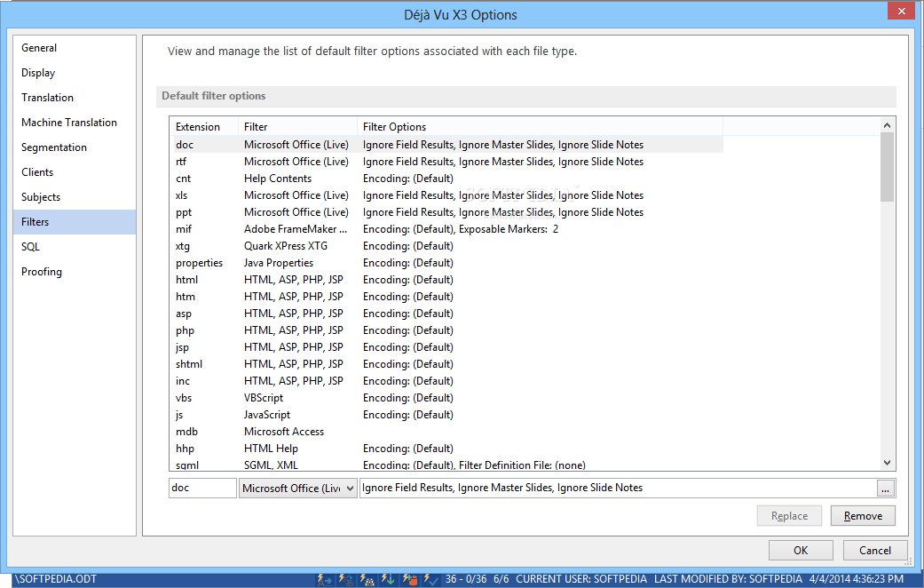
Task: Click the filter list scroll up arrow
Action: click(x=887, y=125)
